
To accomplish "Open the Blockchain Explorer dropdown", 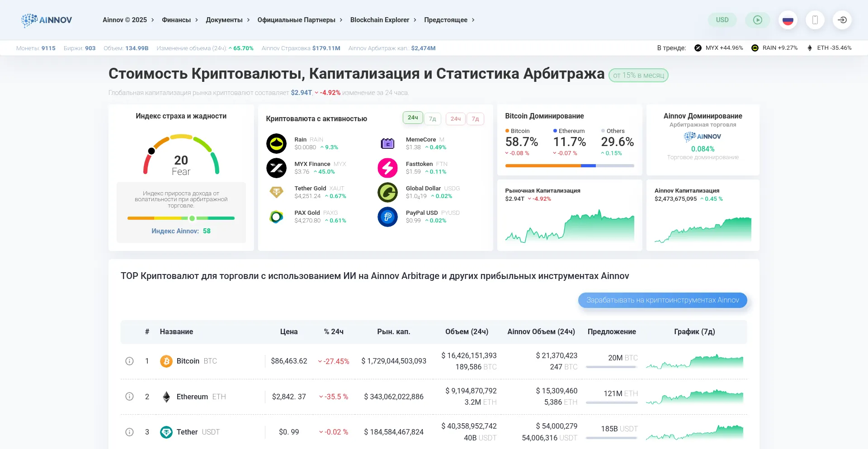I will pyautogui.click(x=383, y=20).
